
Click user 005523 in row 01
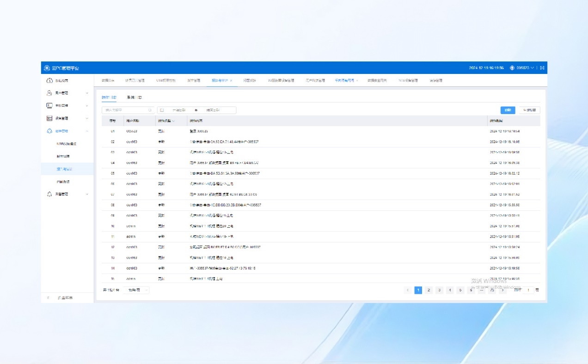pyautogui.click(x=131, y=131)
